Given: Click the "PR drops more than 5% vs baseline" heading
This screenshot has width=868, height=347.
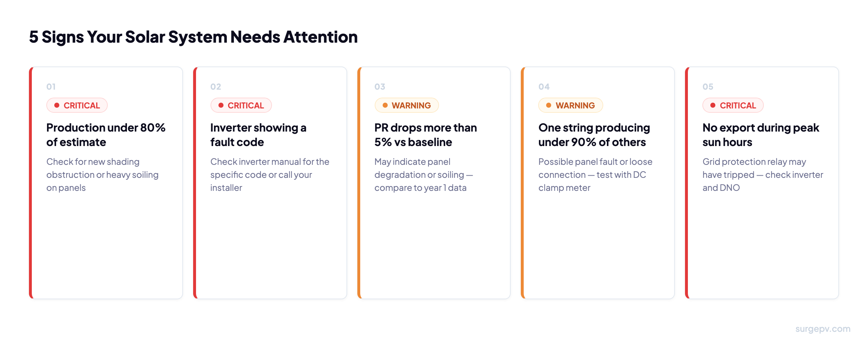Looking at the screenshot, I should pyautogui.click(x=425, y=135).
